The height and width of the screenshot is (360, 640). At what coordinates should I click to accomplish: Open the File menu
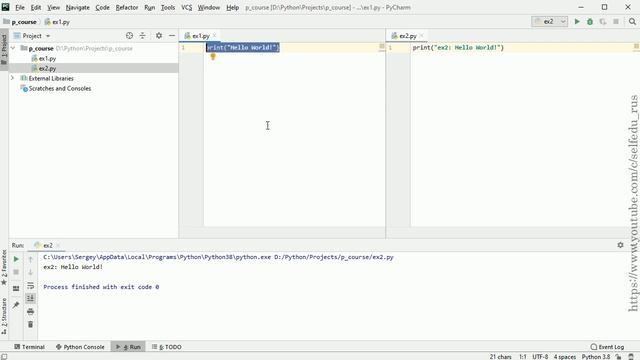(20, 7)
